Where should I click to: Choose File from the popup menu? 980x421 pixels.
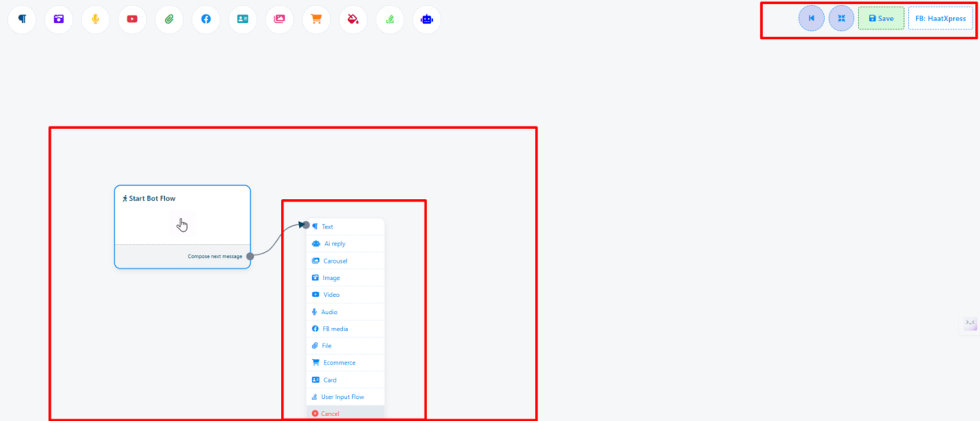(345, 345)
